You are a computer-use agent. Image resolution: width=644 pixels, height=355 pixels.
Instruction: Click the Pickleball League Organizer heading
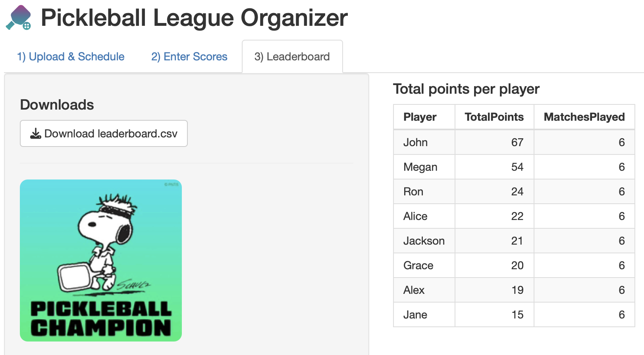click(x=194, y=17)
